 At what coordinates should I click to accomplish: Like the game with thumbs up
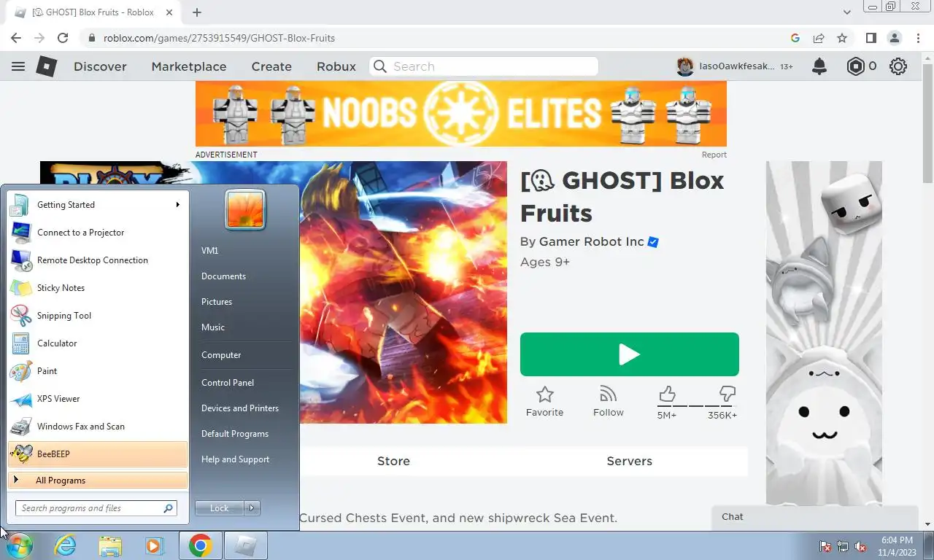(x=667, y=394)
